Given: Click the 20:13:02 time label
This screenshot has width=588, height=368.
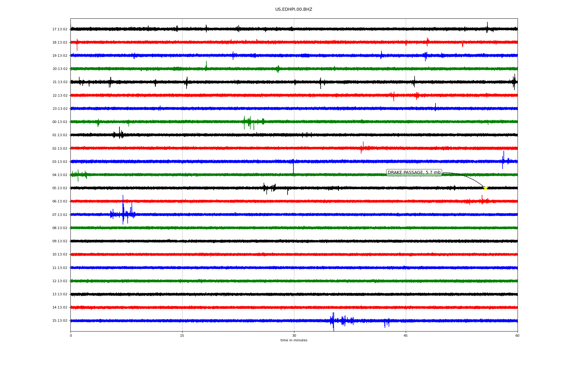Looking at the screenshot, I should coord(60,69).
